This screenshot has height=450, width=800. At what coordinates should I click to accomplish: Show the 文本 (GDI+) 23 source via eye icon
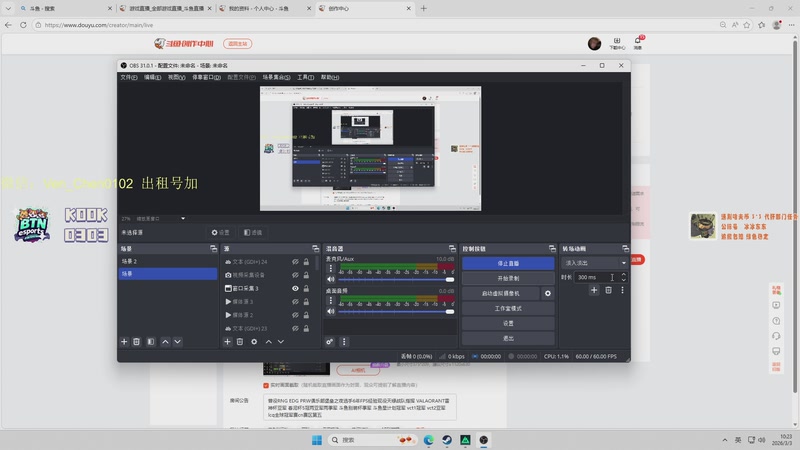pyautogui.click(x=295, y=329)
